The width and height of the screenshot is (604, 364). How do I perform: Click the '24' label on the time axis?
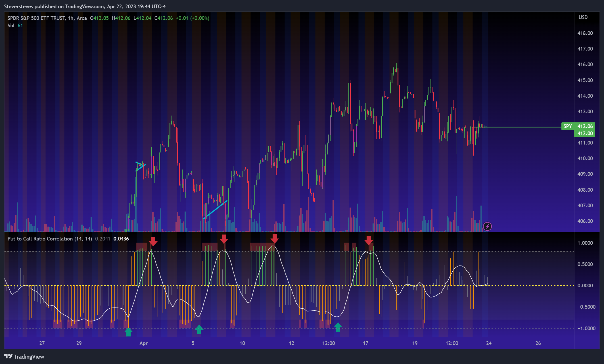coord(489,343)
